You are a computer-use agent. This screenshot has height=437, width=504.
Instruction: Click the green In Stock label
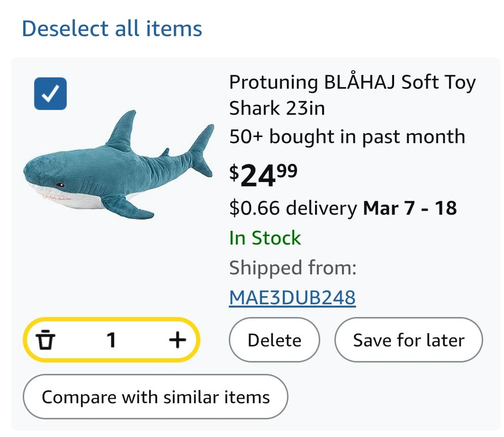coord(265,238)
